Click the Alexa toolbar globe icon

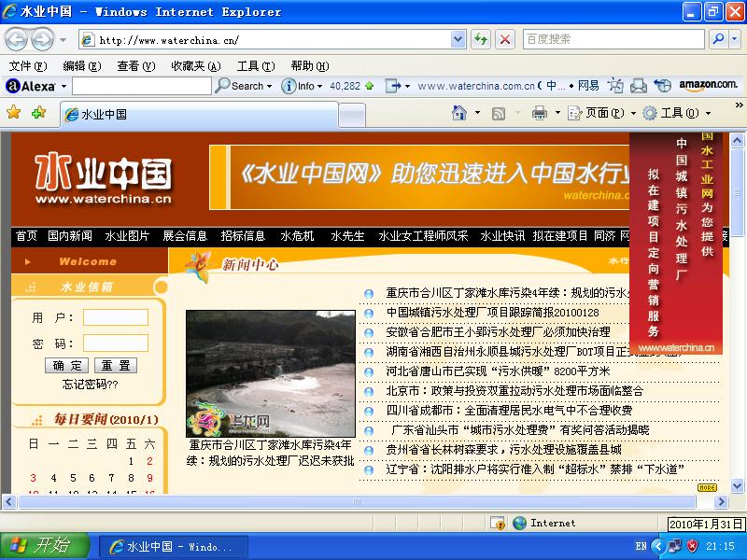(x=662, y=86)
